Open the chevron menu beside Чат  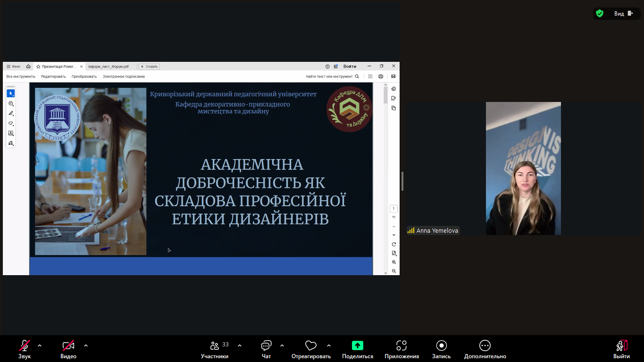282,345
